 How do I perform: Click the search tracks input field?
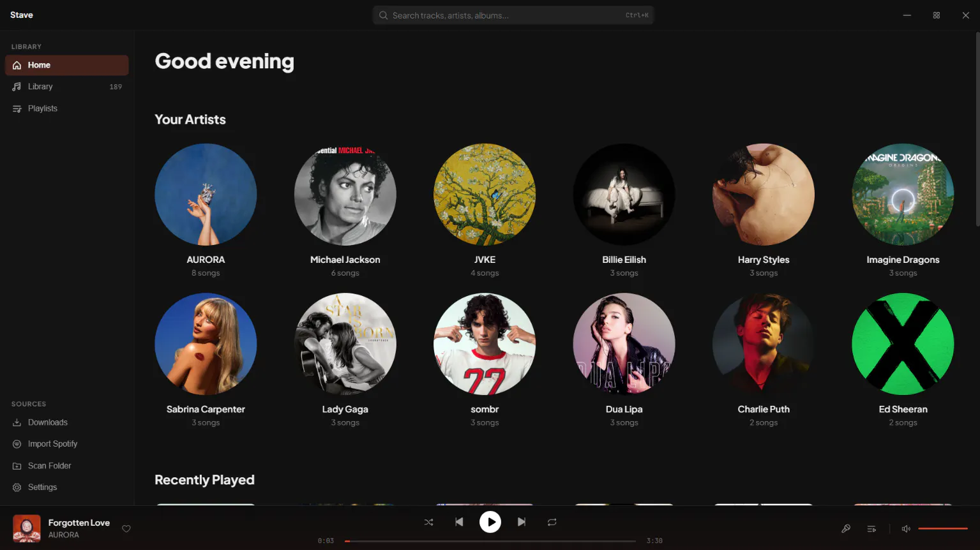coord(513,15)
